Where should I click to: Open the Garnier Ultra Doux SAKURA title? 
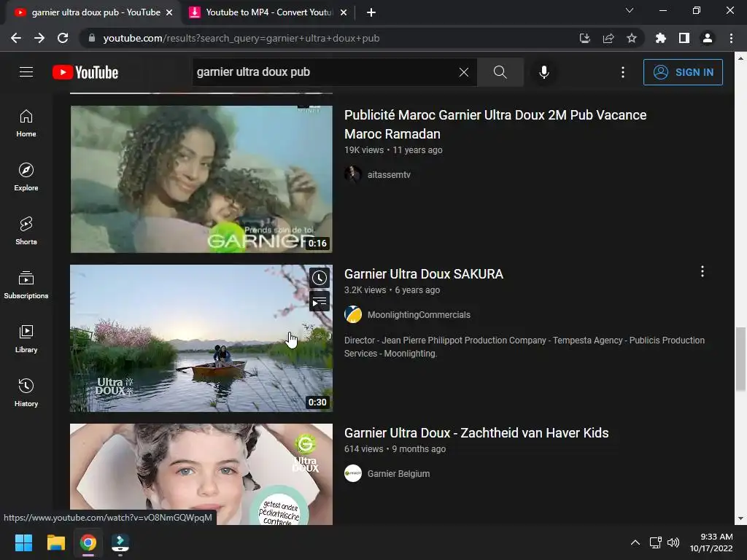[424, 274]
